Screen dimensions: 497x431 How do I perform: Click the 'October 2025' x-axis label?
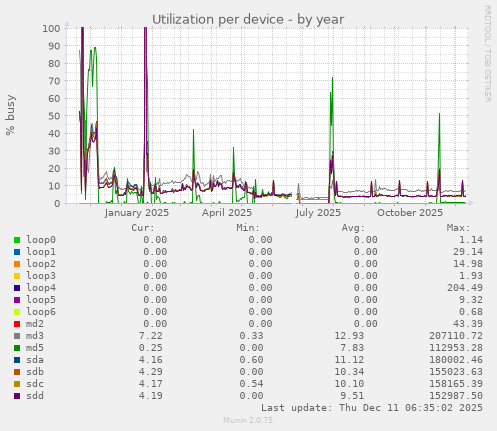(x=410, y=213)
